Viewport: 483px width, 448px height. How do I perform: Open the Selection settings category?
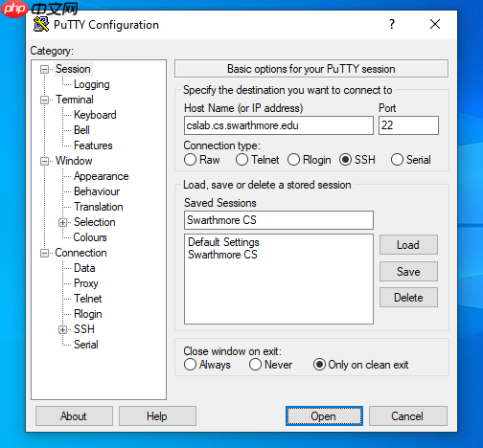point(95,222)
